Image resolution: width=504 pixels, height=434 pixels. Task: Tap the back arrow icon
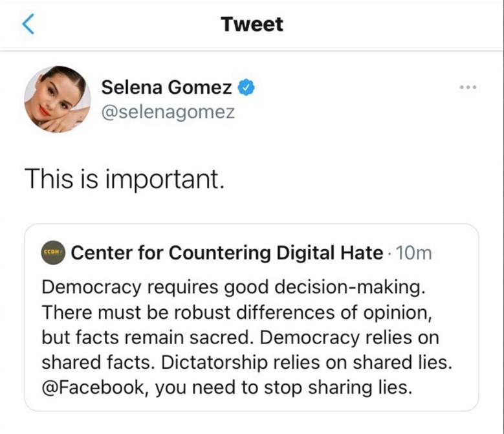point(27,25)
